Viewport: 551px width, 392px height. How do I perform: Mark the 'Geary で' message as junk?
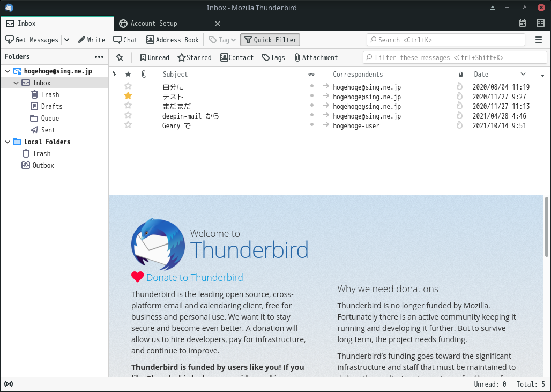tap(460, 125)
